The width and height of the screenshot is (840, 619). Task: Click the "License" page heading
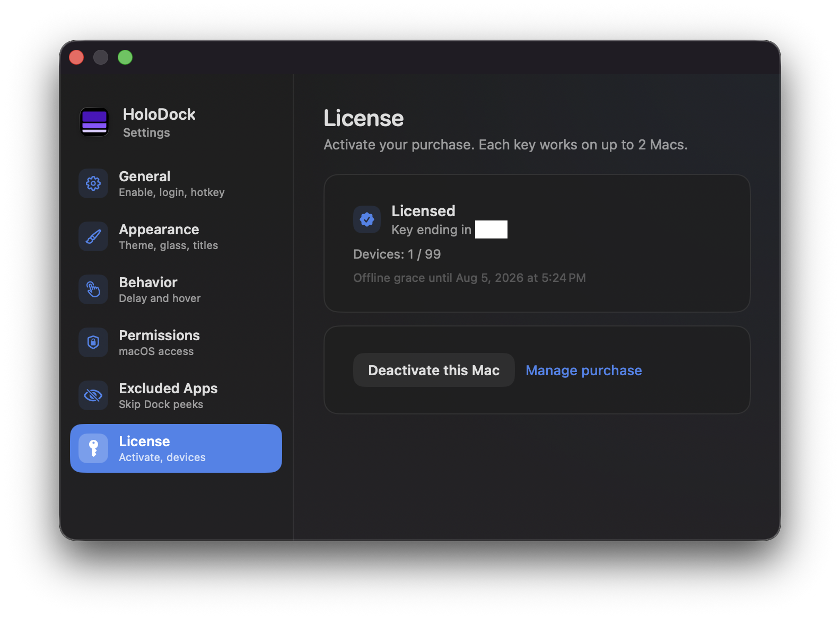[x=364, y=118]
